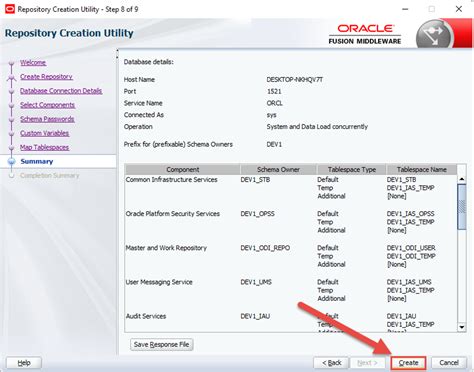
Task: Select User Messaging Service row
Action: [x=291, y=290]
